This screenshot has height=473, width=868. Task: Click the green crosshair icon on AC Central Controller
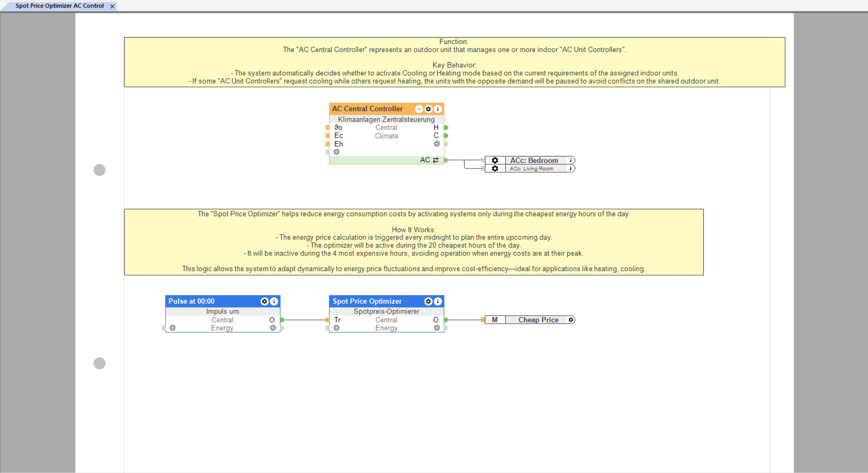pos(419,109)
